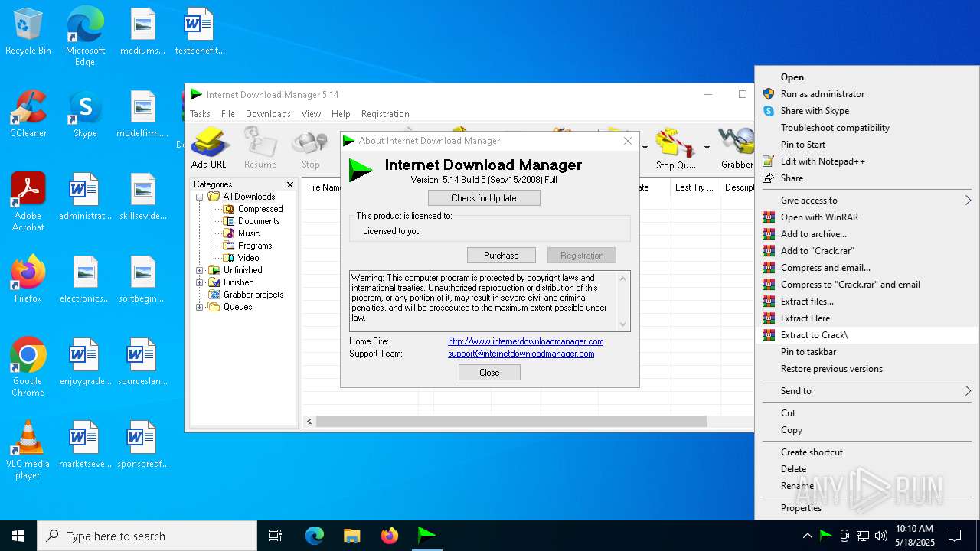This screenshot has width=980, height=551.
Task: Select the Music category
Action: click(x=249, y=233)
